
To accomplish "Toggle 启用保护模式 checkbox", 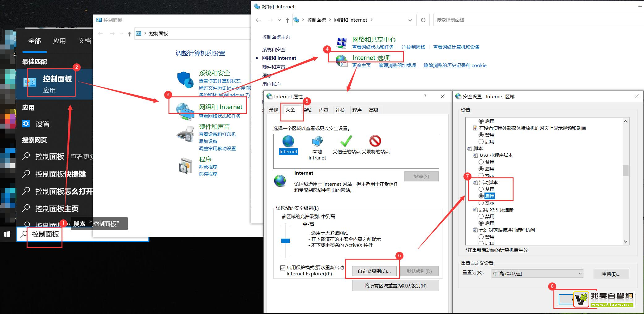I will pyautogui.click(x=283, y=268).
